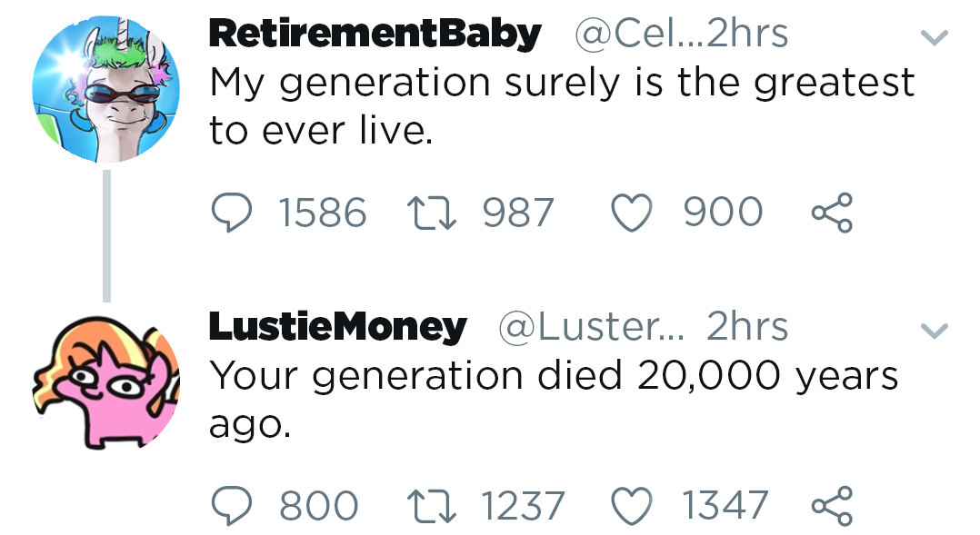Click the 1237 retweet count
Image resolution: width=980 pixels, height=535 pixels.
[x=523, y=506]
